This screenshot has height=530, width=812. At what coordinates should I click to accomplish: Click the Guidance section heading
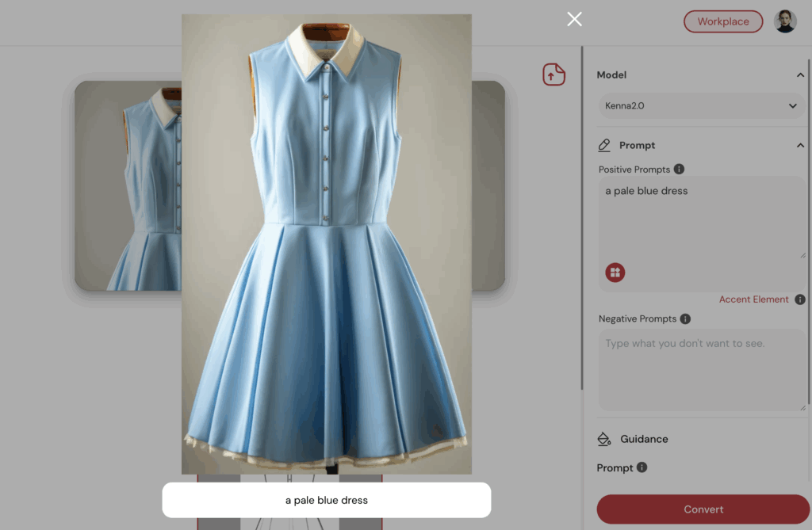(644, 439)
